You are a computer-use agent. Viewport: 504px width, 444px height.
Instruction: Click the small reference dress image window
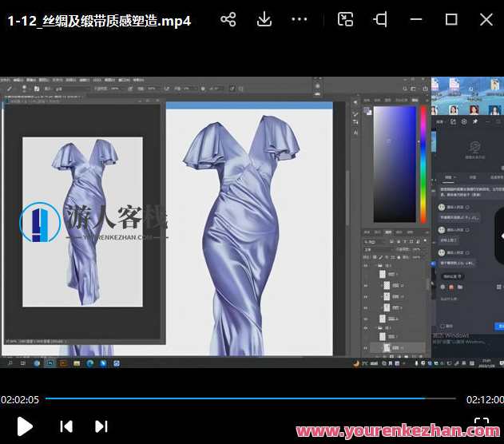(82, 222)
